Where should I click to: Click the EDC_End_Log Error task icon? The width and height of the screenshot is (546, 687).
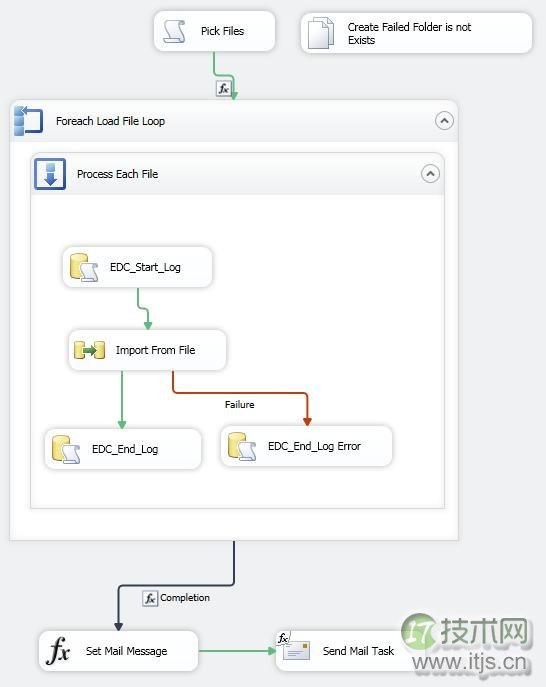(x=242, y=446)
